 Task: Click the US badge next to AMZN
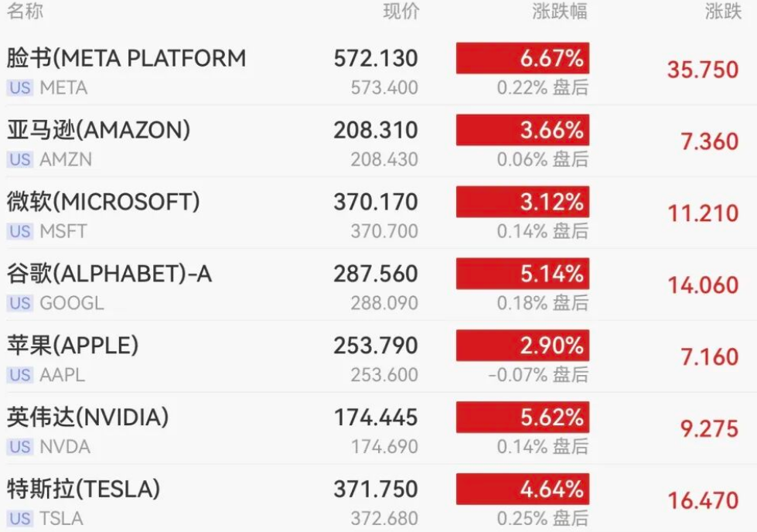(x=20, y=160)
